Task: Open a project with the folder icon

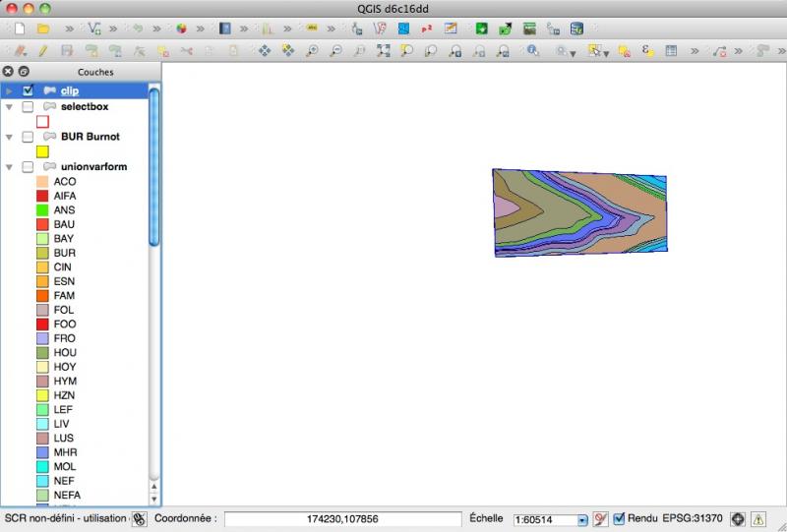Action: point(43,29)
